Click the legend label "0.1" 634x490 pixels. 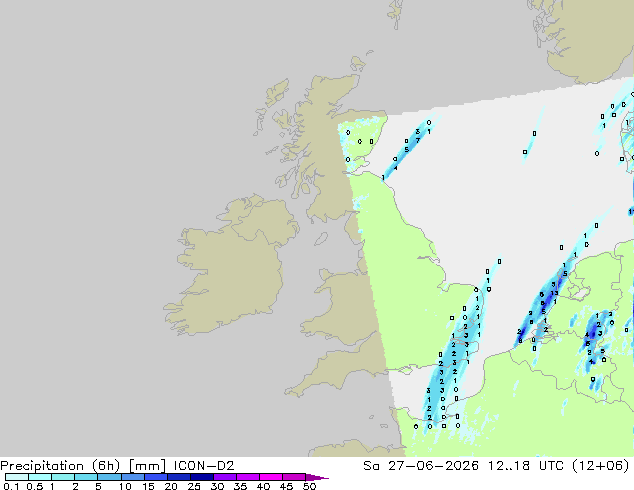11,486
